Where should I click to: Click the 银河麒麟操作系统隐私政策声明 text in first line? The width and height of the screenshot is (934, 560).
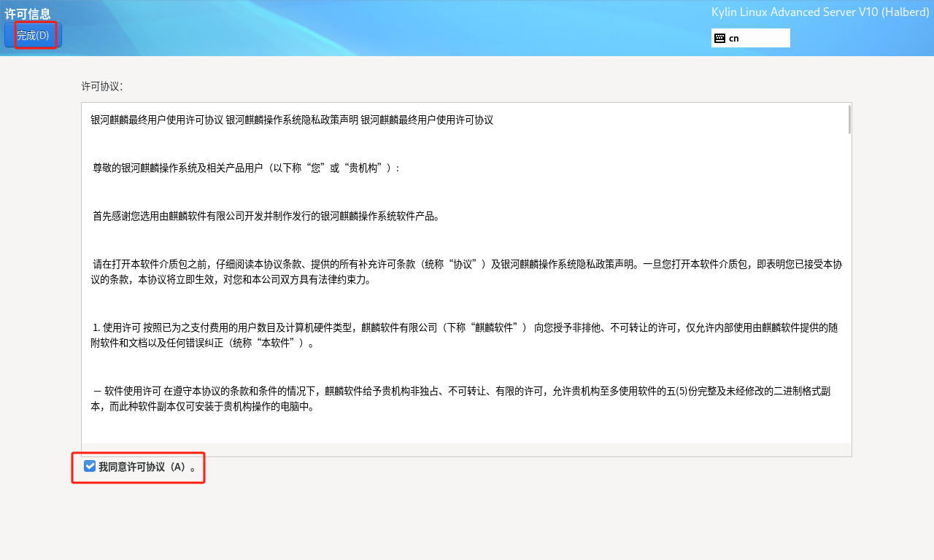click(292, 120)
